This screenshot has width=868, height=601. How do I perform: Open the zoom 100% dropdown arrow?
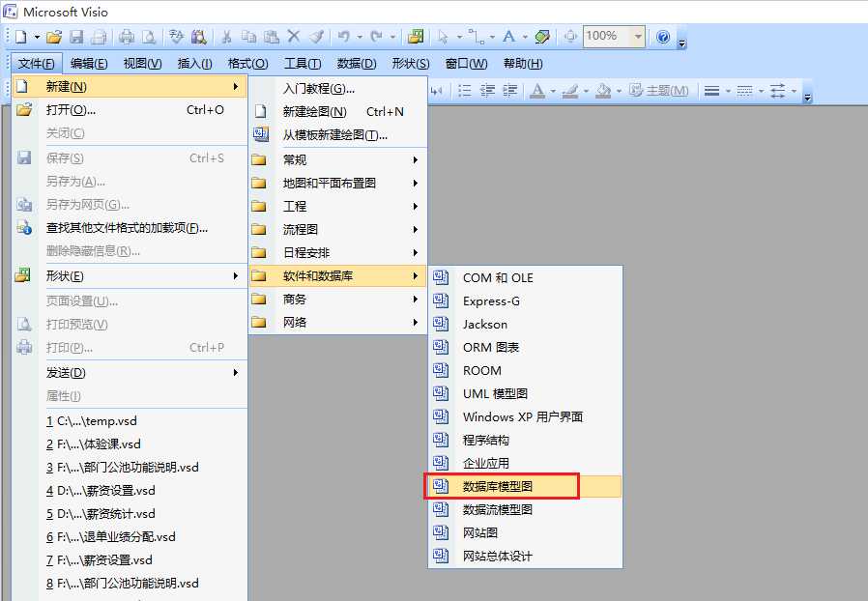[638, 37]
